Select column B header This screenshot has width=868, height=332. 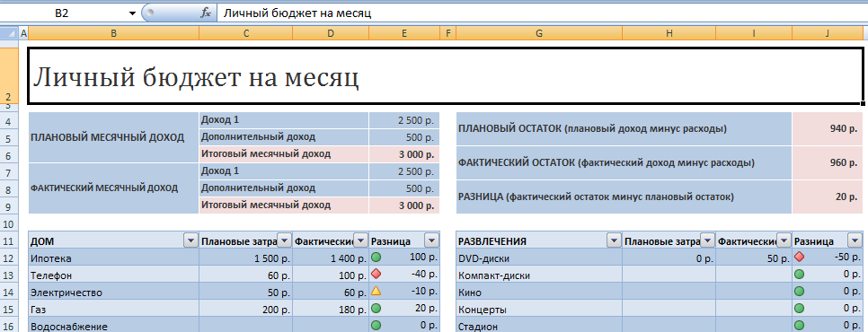tap(113, 33)
